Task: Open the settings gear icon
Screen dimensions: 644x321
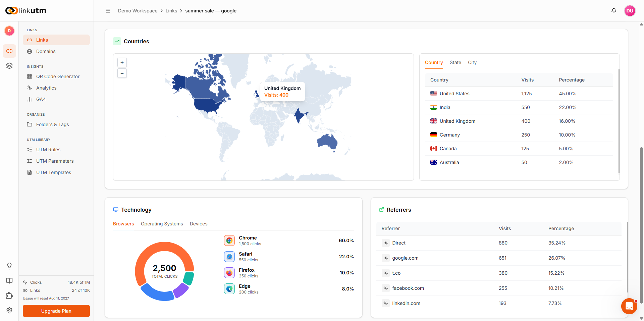Action: pos(9,310)
